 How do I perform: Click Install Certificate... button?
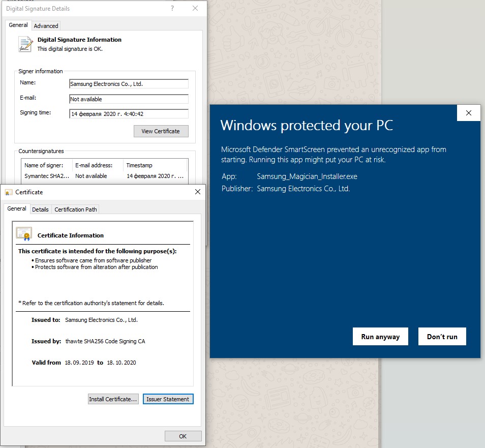coord(113,399)
